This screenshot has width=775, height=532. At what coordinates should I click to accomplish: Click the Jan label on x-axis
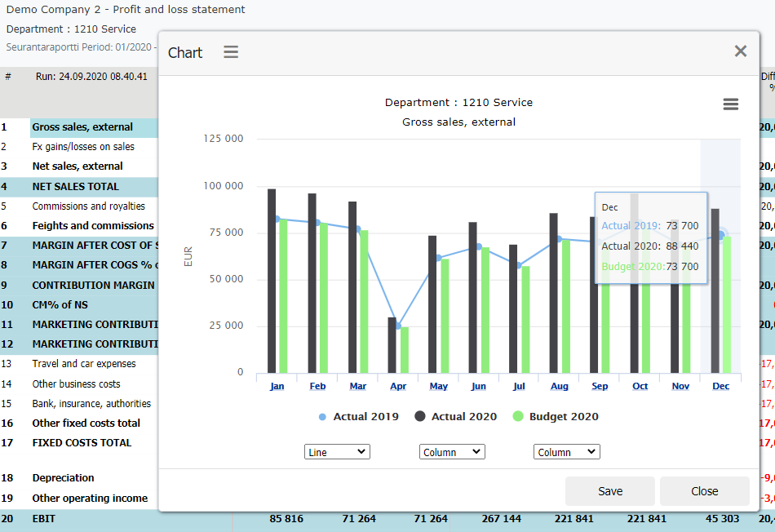[x=277, y=386]
